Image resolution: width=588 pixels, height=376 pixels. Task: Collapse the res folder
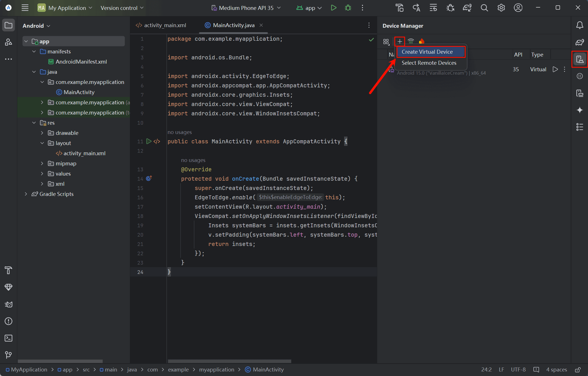coord(34,123)
